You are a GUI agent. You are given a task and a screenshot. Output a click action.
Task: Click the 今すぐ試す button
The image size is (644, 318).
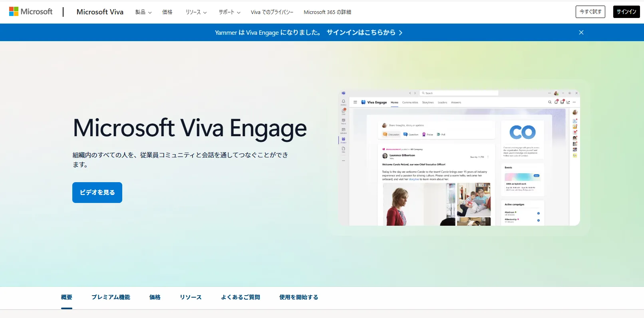point(590,12)
